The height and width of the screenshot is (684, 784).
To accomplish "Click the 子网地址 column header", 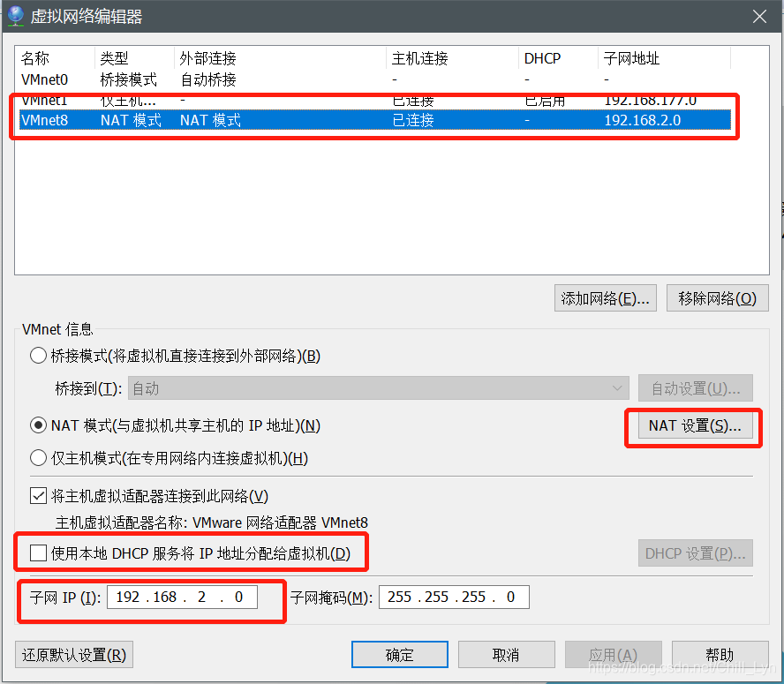I will tap(665, 58).
